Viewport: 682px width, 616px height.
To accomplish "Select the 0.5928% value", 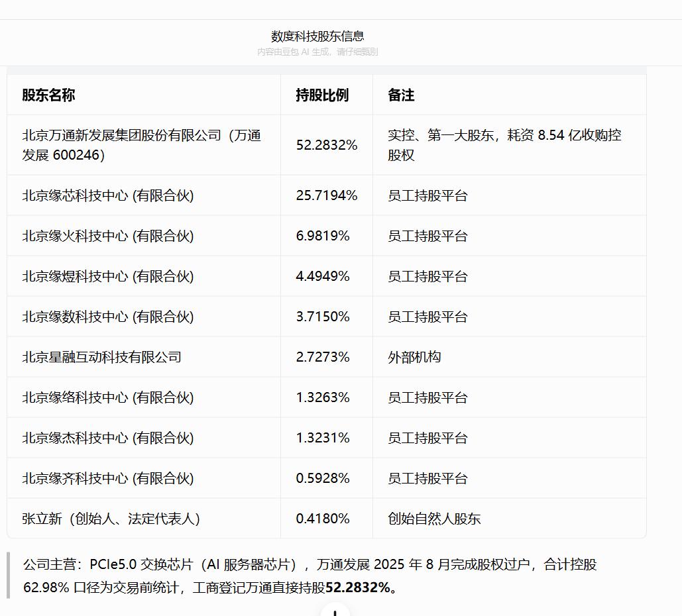I will click(323, 479).
